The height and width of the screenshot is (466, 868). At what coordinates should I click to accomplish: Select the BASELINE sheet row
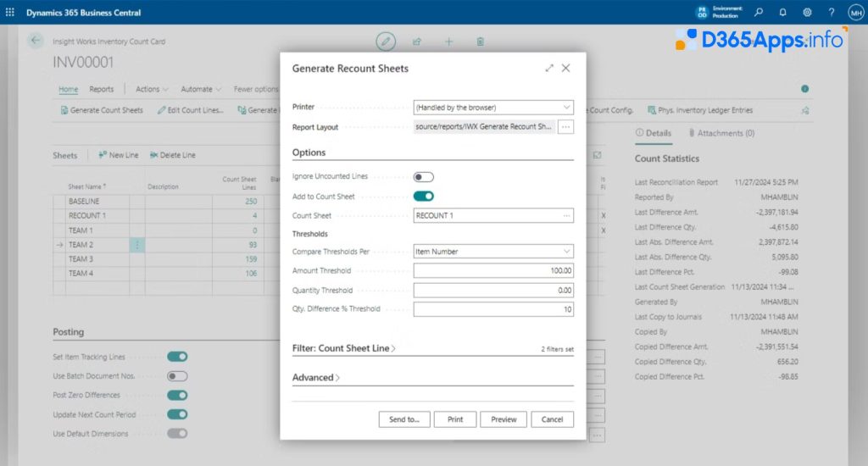pos(84,202)
